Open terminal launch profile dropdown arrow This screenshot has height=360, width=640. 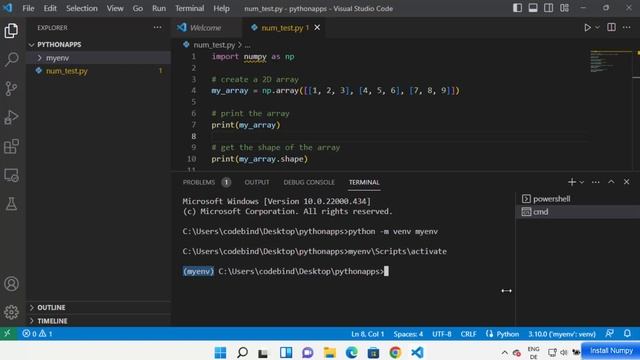(582, 182)
